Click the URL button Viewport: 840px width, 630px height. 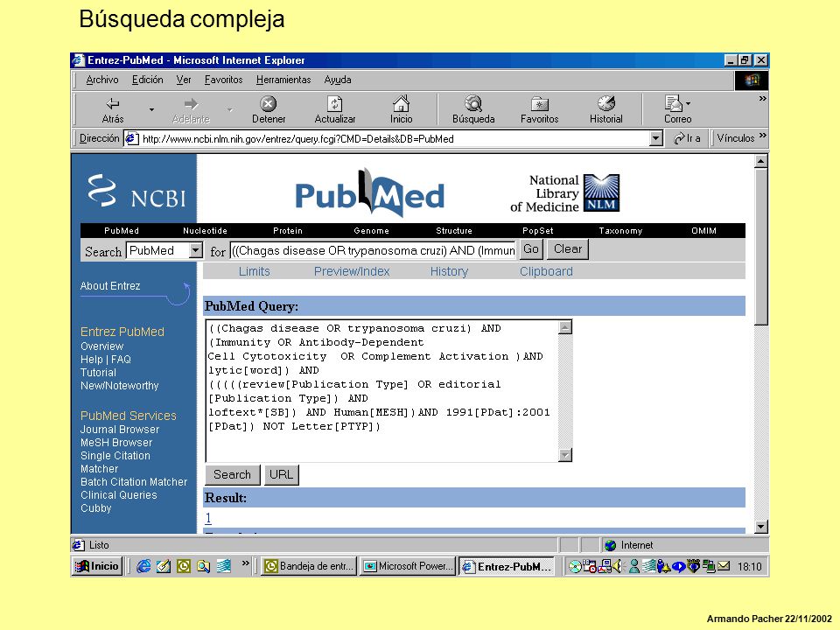[281, 474]
